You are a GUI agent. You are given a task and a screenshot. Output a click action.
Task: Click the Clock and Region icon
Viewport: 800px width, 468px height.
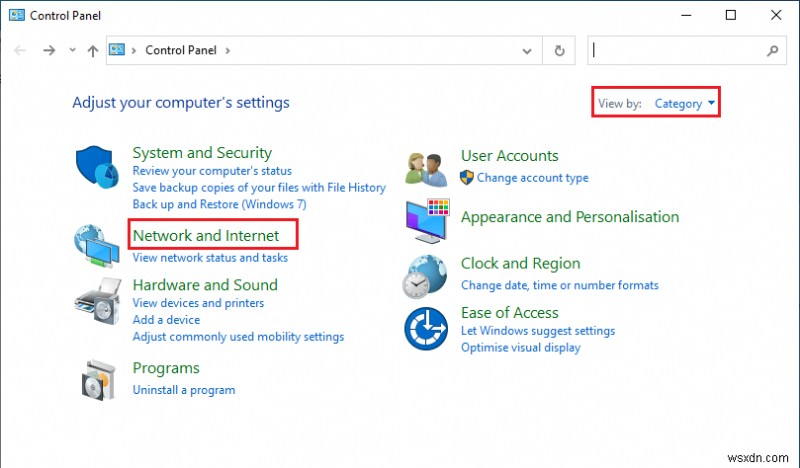click(x=426, y=275)
